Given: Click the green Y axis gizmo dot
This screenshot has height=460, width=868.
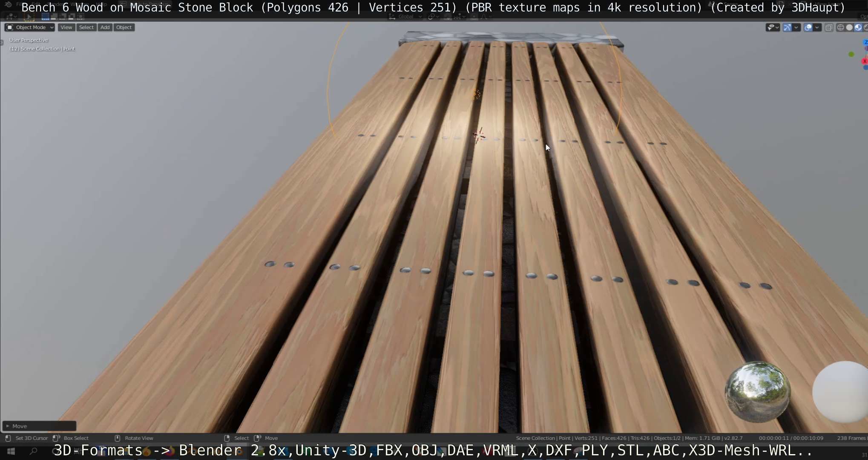Looking at the screenshot, I should click(851, 54).
